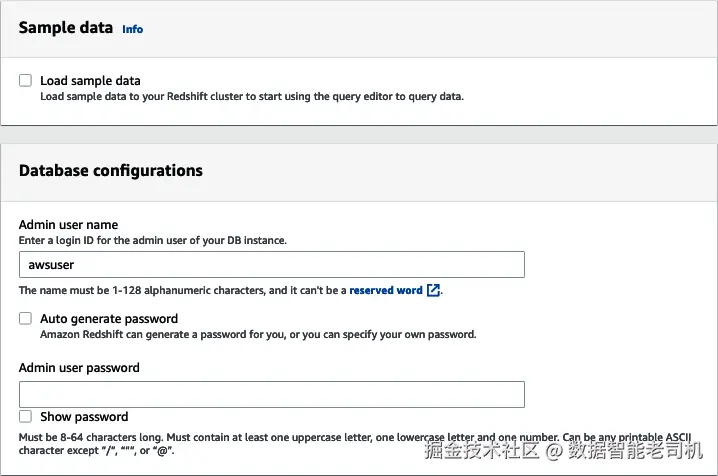Tick the Auto generate password checkbox
Viewport: 718px width, 476px height.
tap(26, 319)
